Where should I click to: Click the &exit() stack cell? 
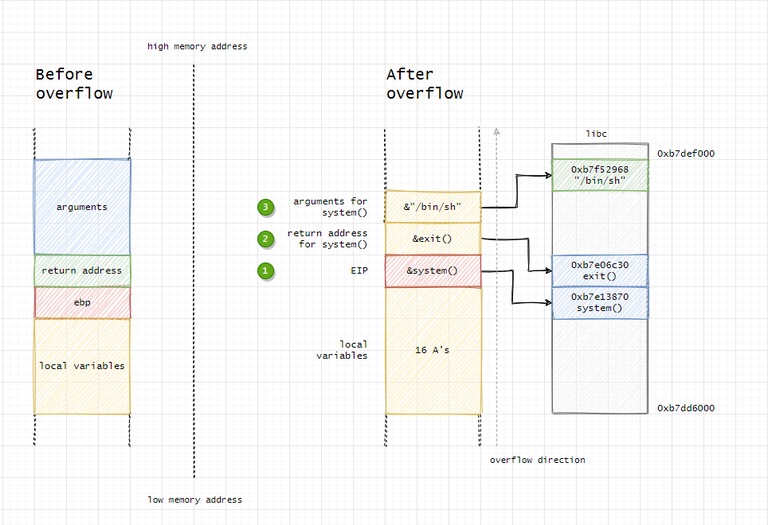(x=433, y=239)
